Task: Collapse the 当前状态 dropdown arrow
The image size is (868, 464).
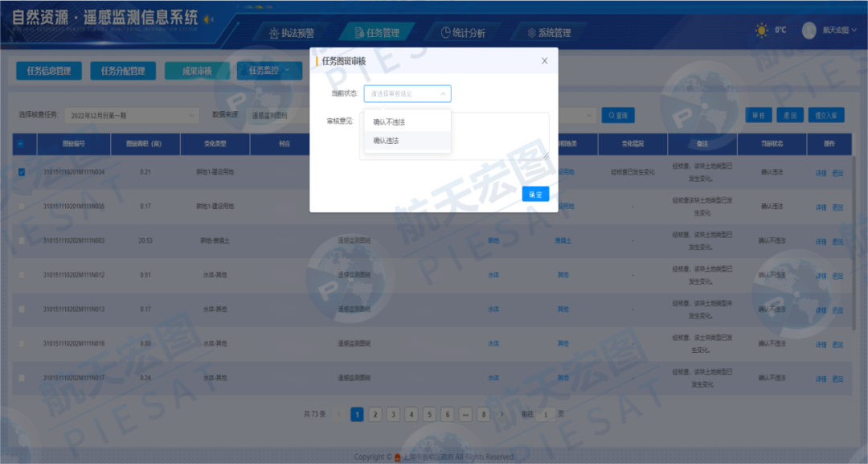Action: (x=442, y=94)
